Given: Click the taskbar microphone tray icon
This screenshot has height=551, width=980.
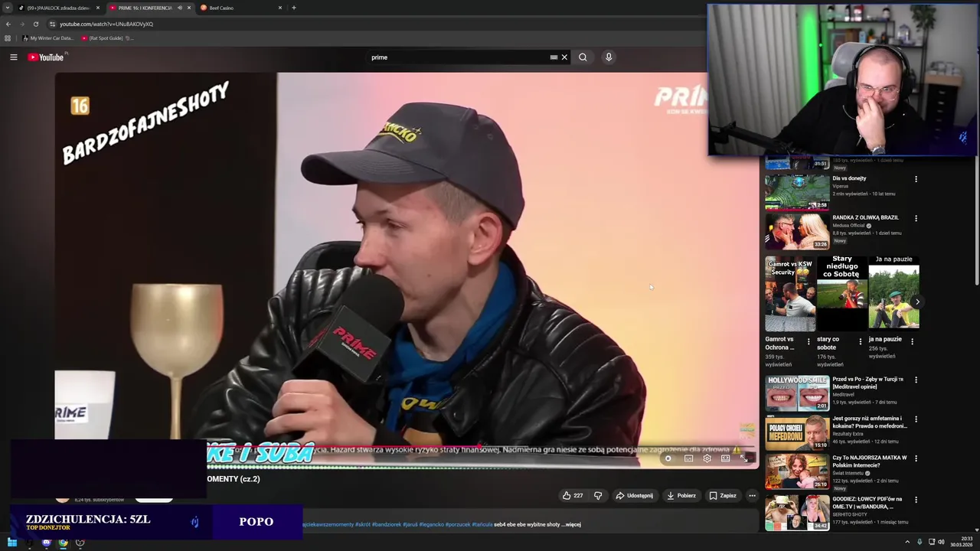Looking at the screenshot, I should tap(920, 543).
